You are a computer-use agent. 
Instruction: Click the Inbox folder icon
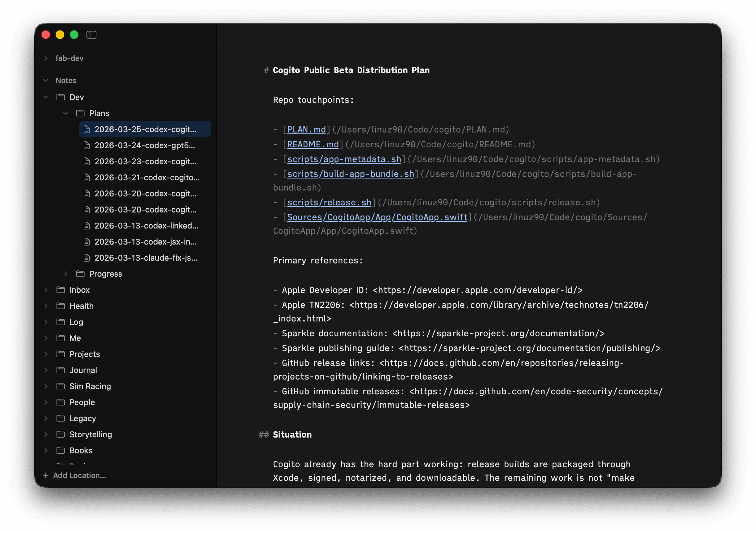pyautogui.click(x=60, y=290)
